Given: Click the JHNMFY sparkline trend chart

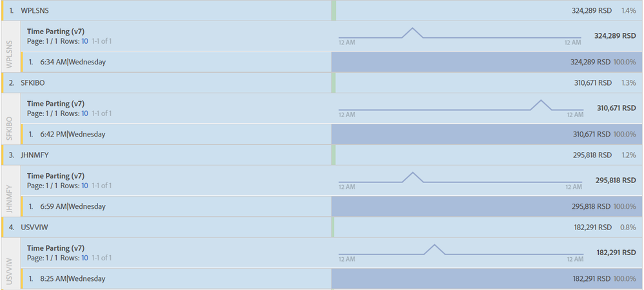Looking at the screenshot, I should (x=460, y=179).
